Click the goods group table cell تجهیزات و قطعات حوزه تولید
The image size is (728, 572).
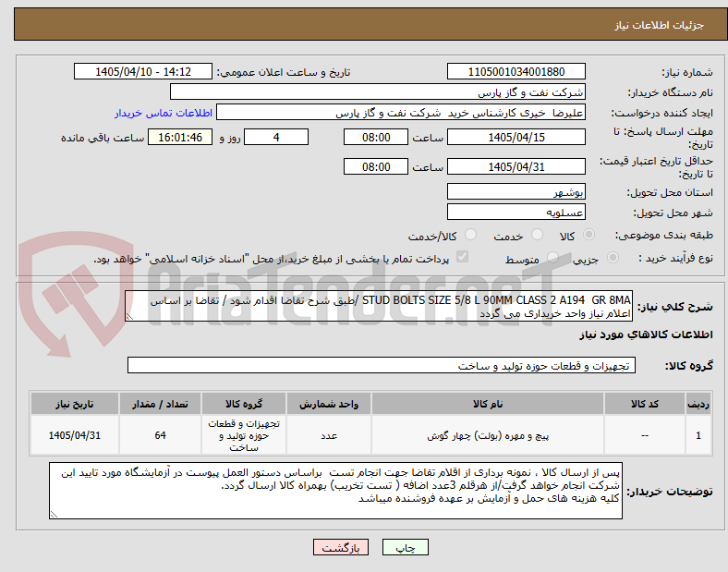(x=244, y=435)
